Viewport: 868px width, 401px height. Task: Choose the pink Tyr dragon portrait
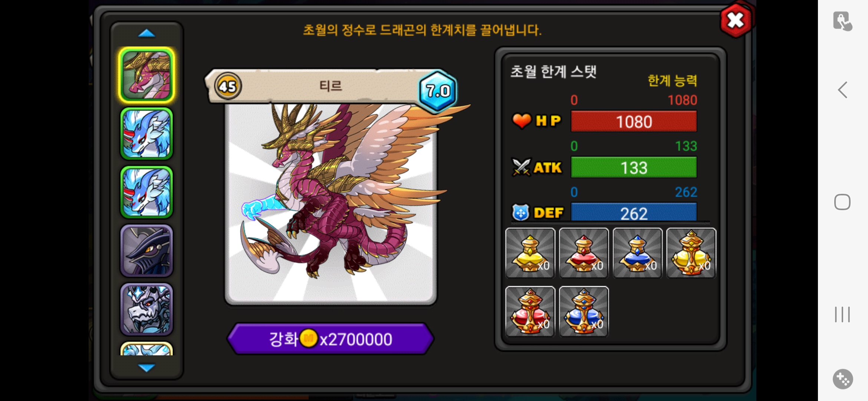147,75
